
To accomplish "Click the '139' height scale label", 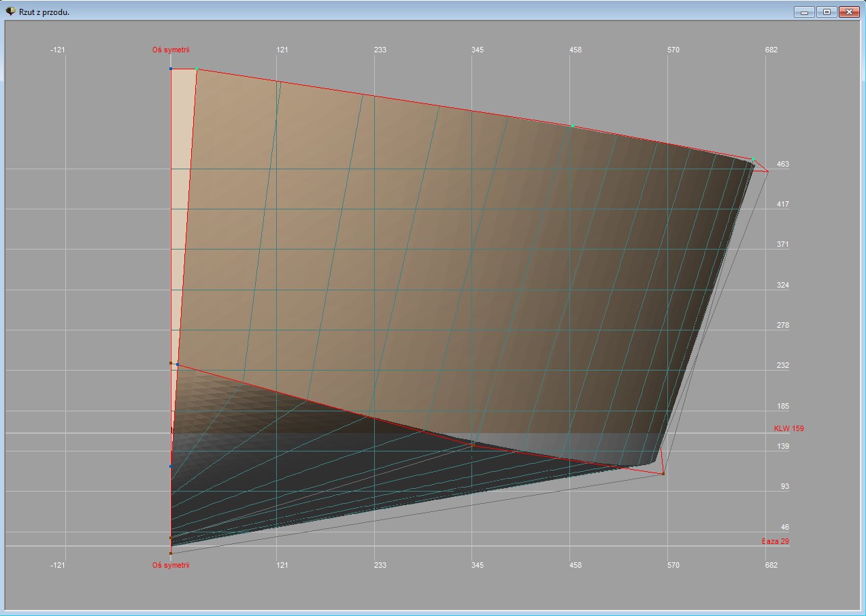I will [x=783, y=446].
